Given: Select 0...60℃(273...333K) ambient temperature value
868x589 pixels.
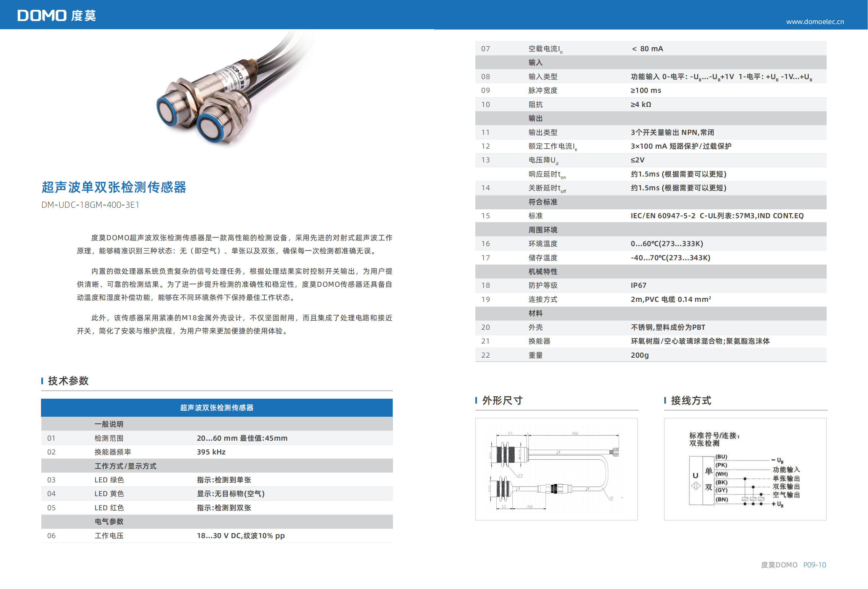Looking at the screenshot, I should tap(667, 243).
